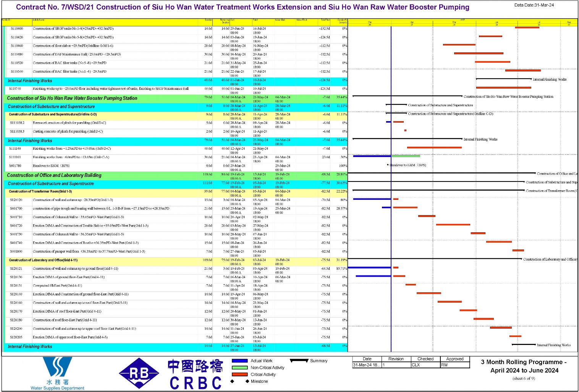
Task: Click the green Non-Critical Activity legend swatch
Action: tap(239, 368)
